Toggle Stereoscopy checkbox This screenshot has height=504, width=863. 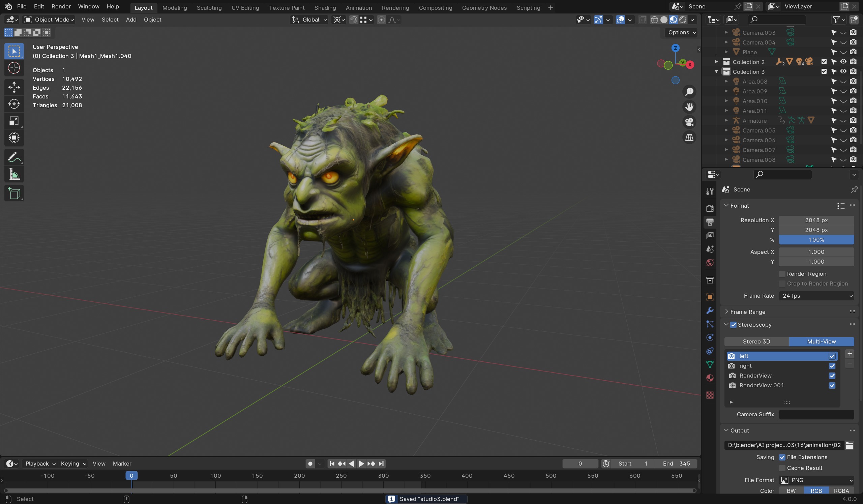[733, 325]
